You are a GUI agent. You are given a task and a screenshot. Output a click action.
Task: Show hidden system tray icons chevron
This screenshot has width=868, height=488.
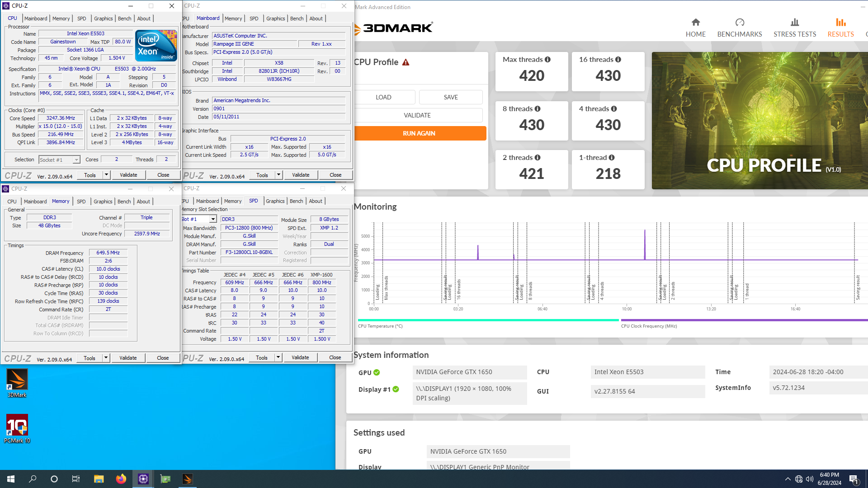click(788, 479)
